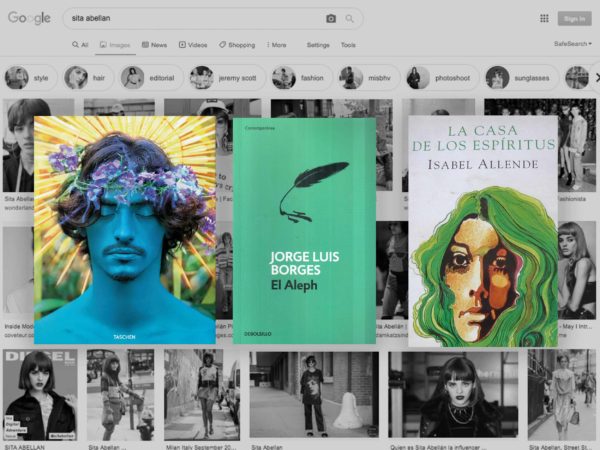Screen dimensions: 600x450
Task: Open La Casa de los Espíritus cover
Action: [483, 231]
